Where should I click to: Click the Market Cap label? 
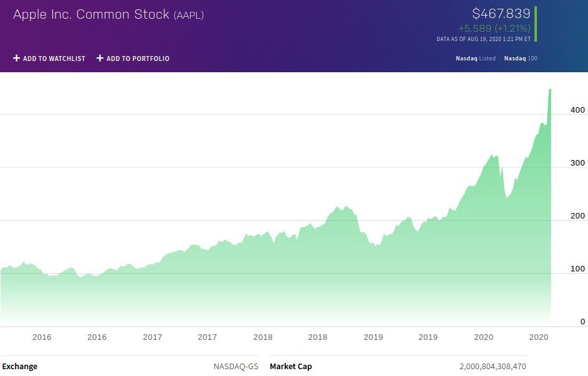[x=291, y=366]
